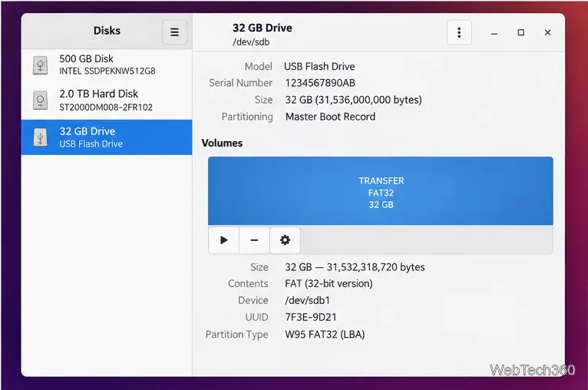The height and width of the screenshot is (390, 588).
Task: Click Master Boot Record partitioning value
Action: click(x=330, y=117)
